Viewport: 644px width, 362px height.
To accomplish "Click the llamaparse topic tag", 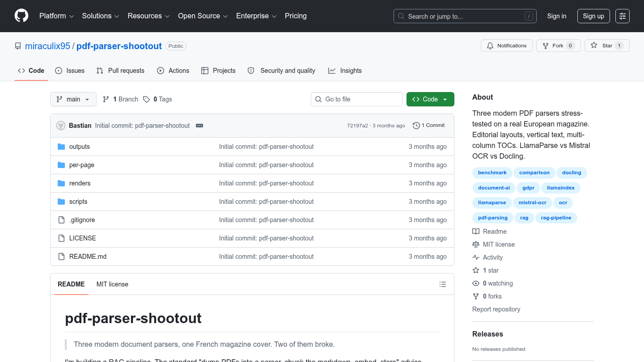I will coord(492,202).
